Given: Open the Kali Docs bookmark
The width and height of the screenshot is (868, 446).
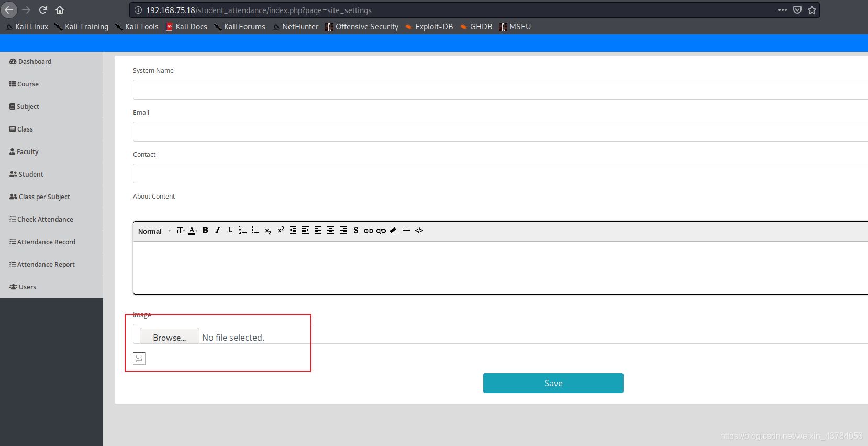Looking at the screenshot, I should tap(186, 27).
